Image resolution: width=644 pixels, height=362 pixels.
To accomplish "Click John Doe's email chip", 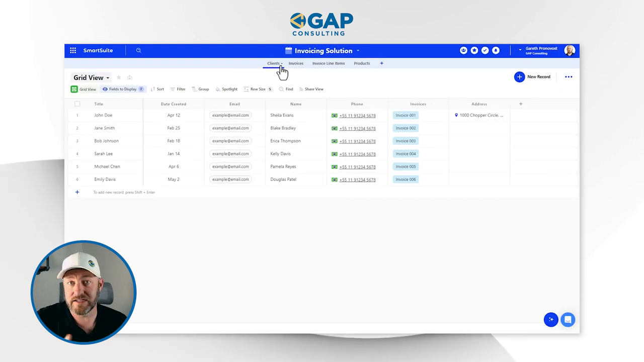I will (230, 115).
